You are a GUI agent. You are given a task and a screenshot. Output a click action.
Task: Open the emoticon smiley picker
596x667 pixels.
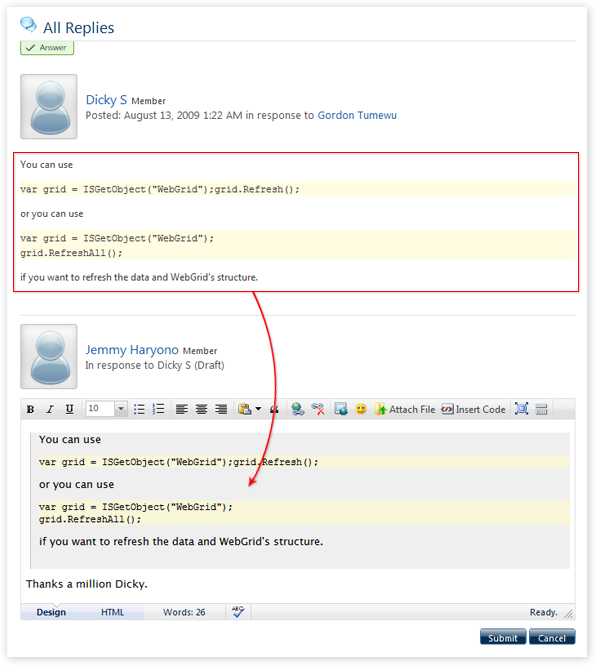click(x=361, y=409)
